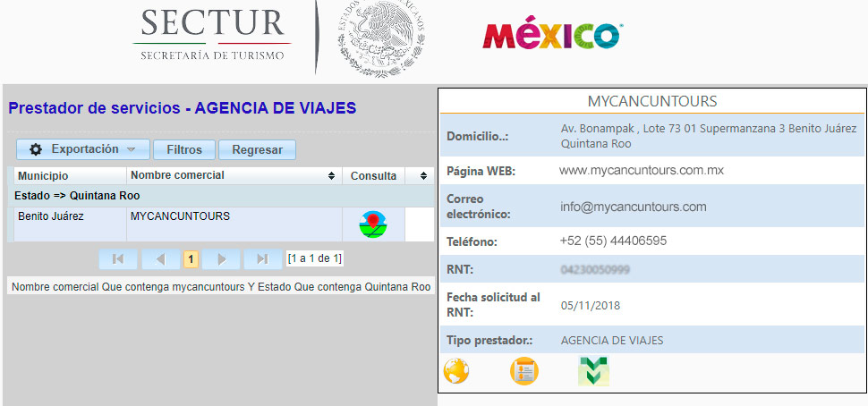This screenshot has height=406, width=868.
Task: Click the Regresar button
Action: pos(258,150)
